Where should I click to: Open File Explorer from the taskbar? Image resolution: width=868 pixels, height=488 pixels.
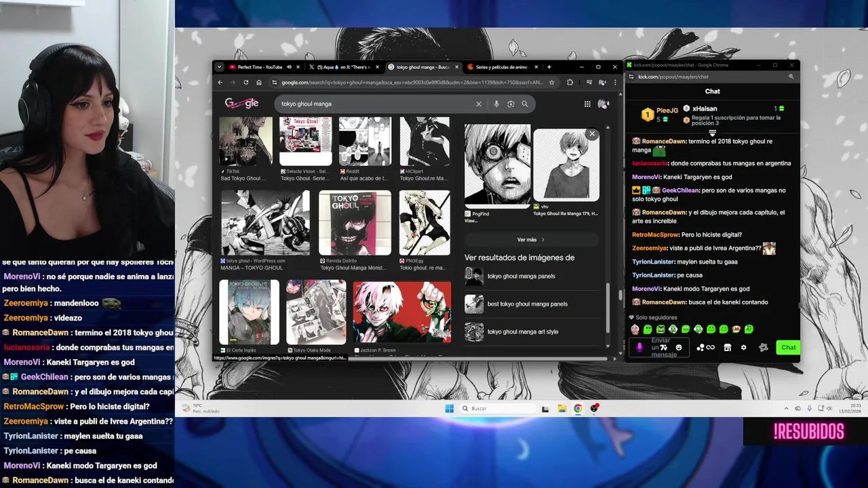pyautogui.click(x=561, y=408)
